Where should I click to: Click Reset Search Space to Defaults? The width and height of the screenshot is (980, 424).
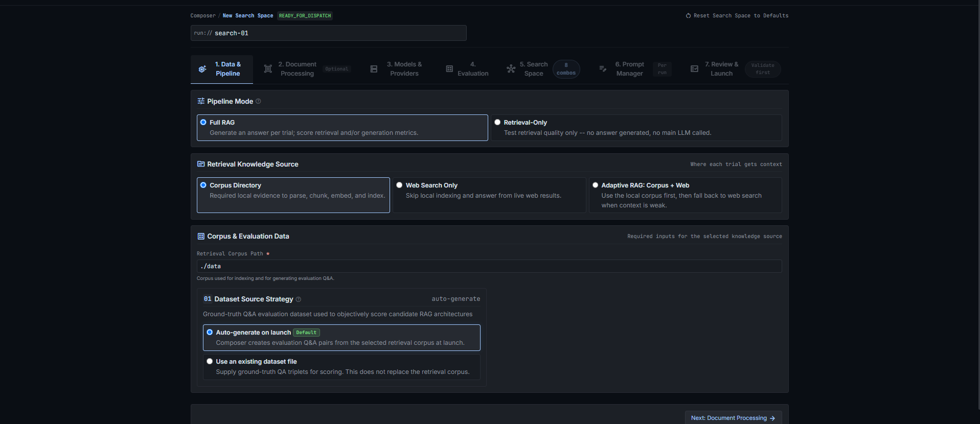pyautogui.click(x=737, y=16)
